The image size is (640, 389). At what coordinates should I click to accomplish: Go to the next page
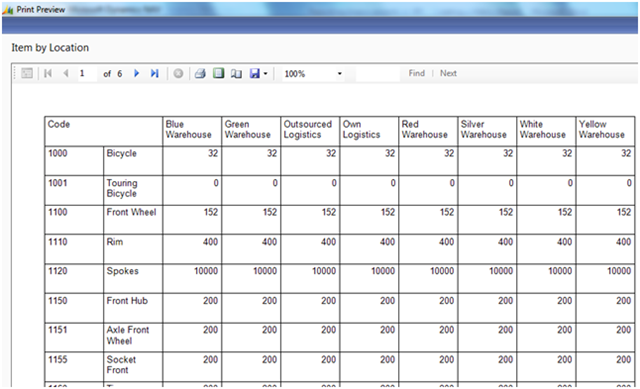[x=136, y=73]
